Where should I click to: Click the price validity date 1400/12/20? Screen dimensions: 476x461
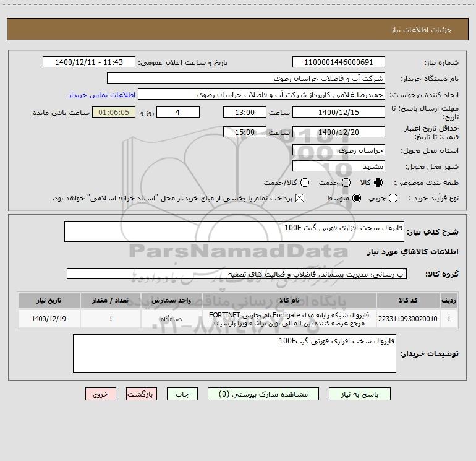coord(339,132)
